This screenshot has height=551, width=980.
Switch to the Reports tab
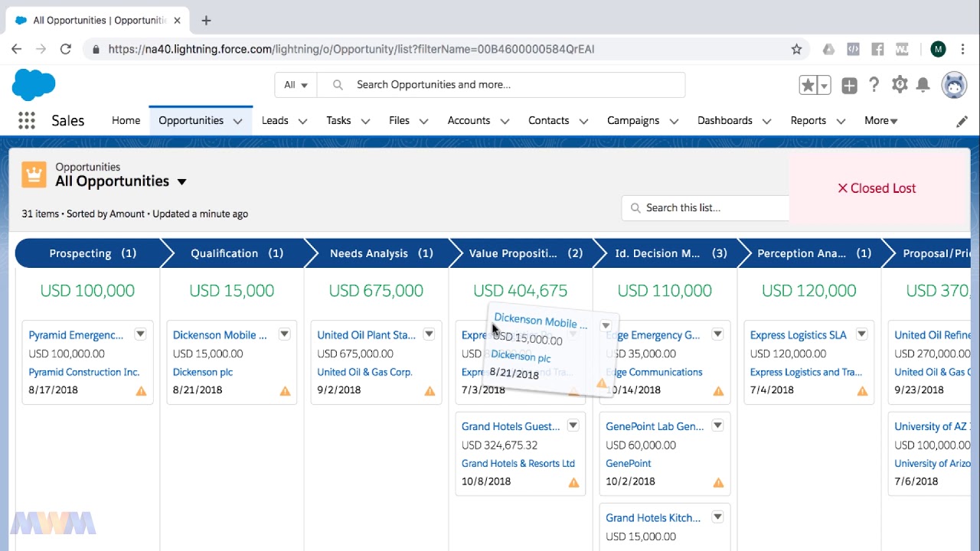click(808, 120)
